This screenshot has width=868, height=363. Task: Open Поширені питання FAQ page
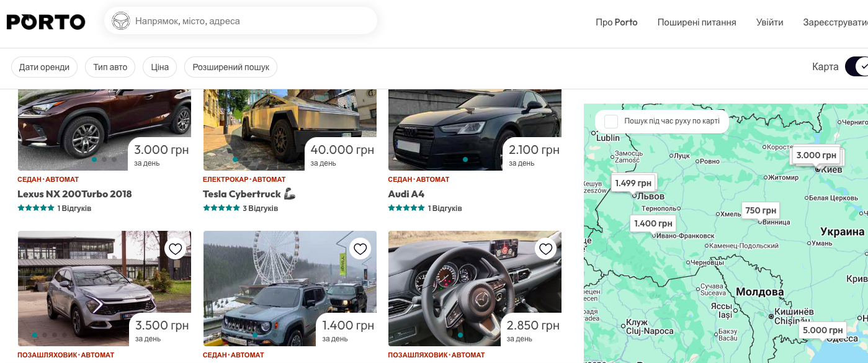[x=697, y=22]
